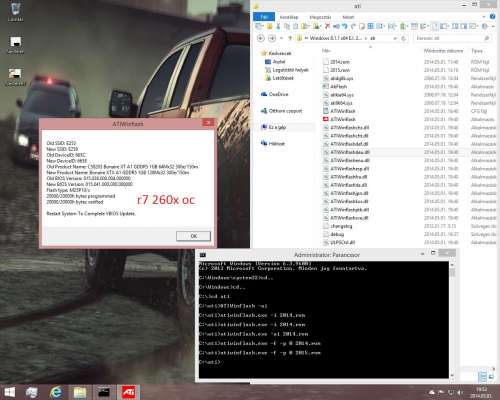The image size is (500, 400).
Task: Sort by the Típus column header
Action: pyautogui.click(x=477, y=51)
